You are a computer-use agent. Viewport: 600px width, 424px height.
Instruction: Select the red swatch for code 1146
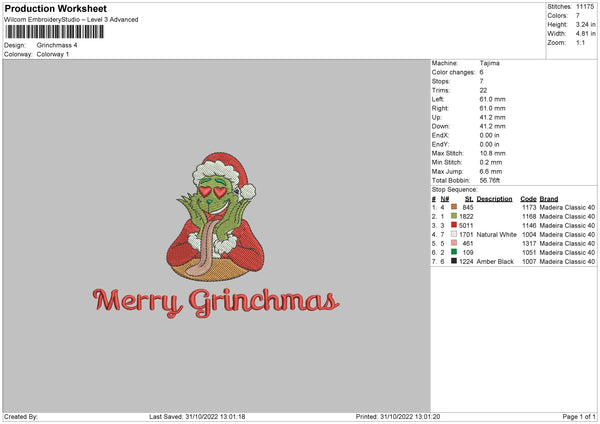(454, 225)
